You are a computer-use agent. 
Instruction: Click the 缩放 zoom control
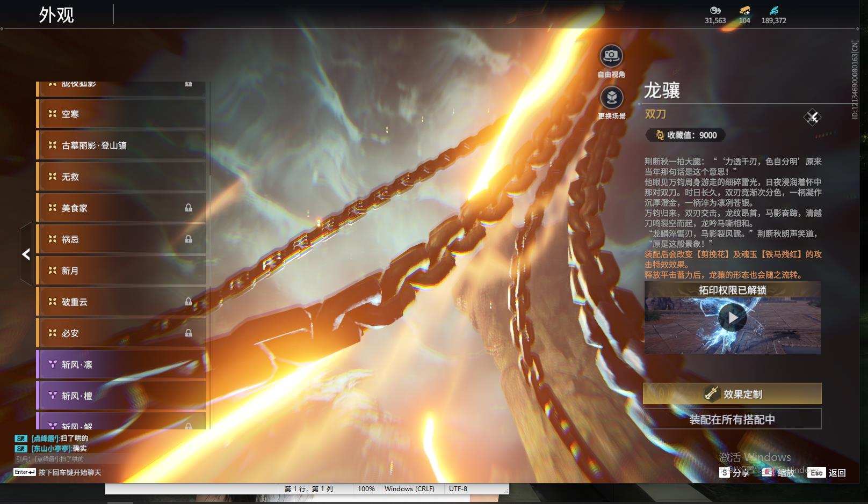pyautogui.click(x=779, y=473)
